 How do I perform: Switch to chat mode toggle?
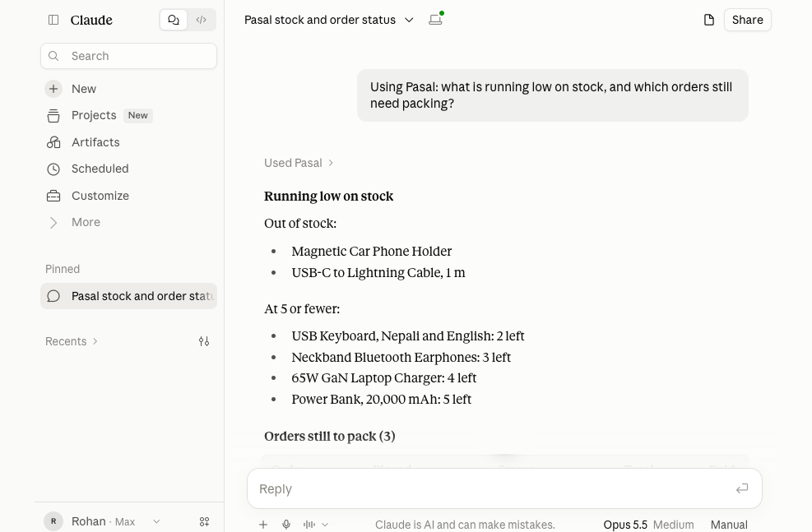coord(174,21)
